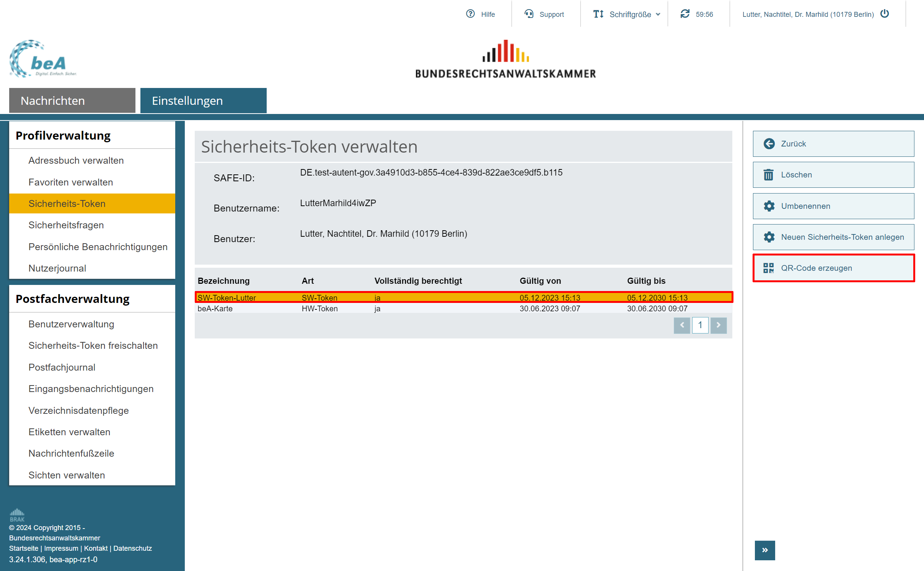The width and height of the screenshot is (924, 571).
Task: Open Sicherheitsfragen in Profilverwaltung
Action: click(66, 225)
